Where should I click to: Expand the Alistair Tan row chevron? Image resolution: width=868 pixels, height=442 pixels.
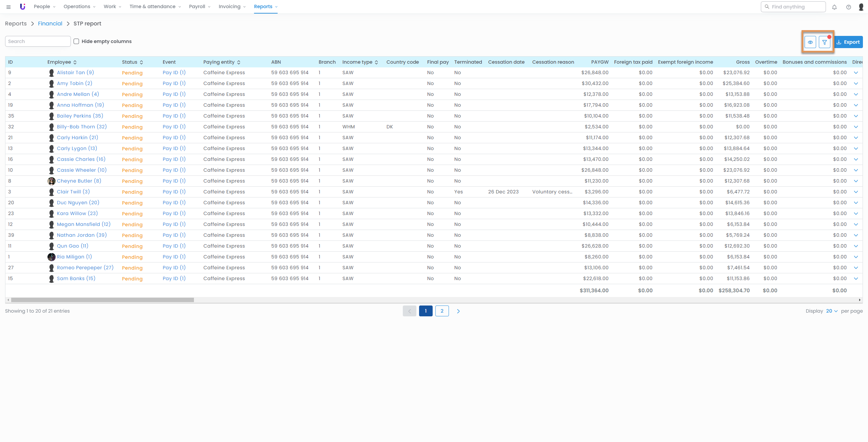tap(856, 72)
